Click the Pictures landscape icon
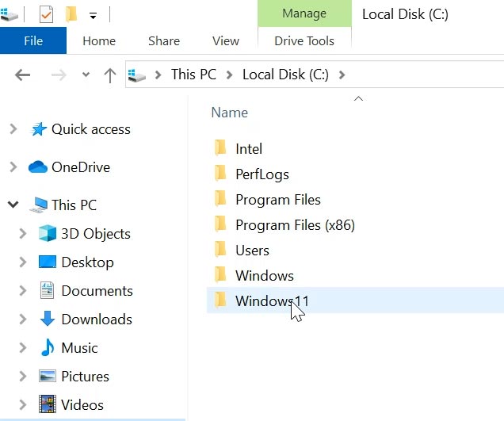Screen dimensions: 504x421 pyautogui.click(x=48, y=376)
